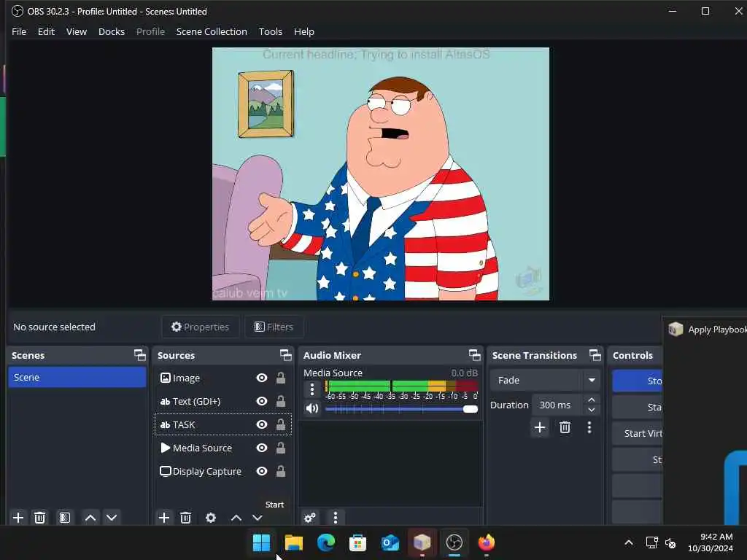Image resolution: width=747 pixels, height=560 pixels.
Task: Add a new scene transition
Action: [540, 427]
